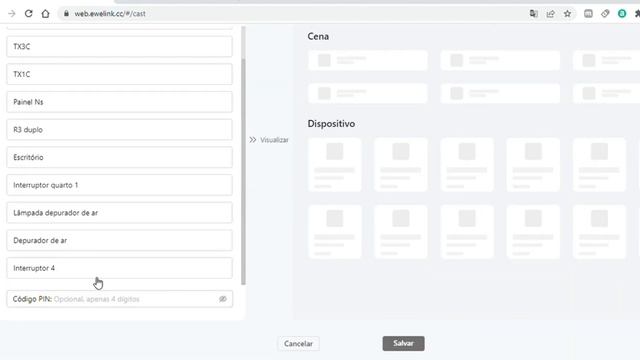Image resolution: width=640 pixels, height=360 pixels.
Task: Select the TX1C device
Action: click(120, 74)
